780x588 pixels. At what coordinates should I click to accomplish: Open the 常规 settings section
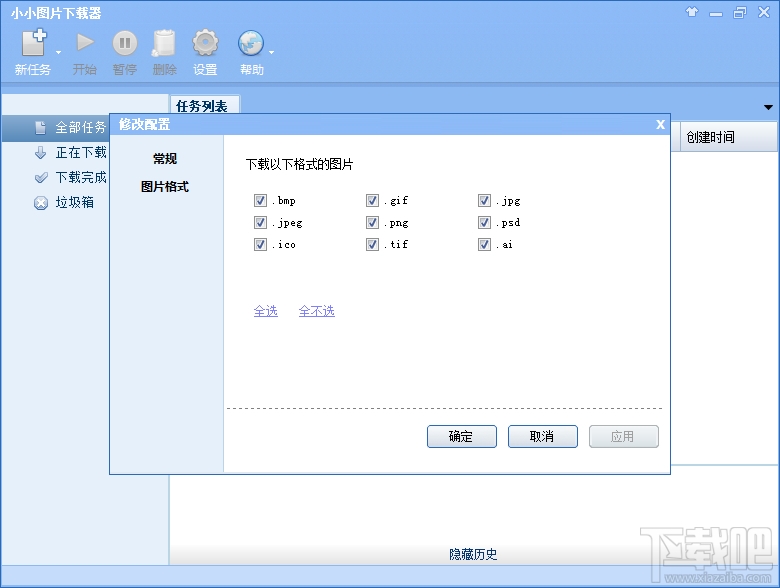[x=165, y=159]
